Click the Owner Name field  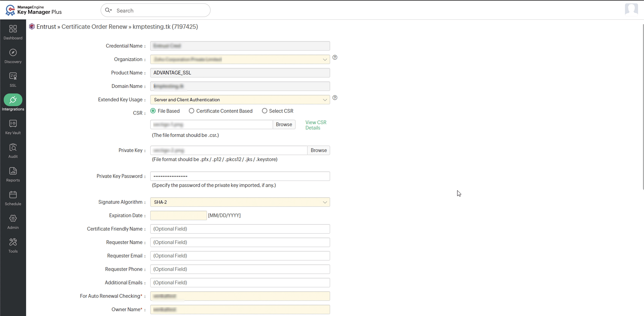(x=240, y=309)
